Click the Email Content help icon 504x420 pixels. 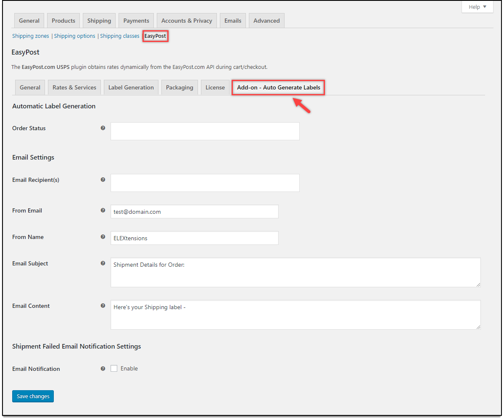pyautogui.click(x=103, y=306)
